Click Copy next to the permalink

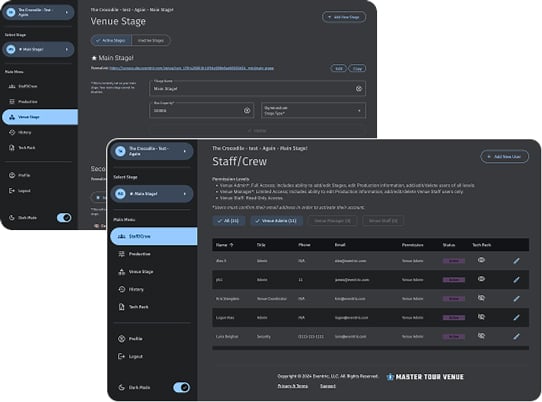(357, 68)
